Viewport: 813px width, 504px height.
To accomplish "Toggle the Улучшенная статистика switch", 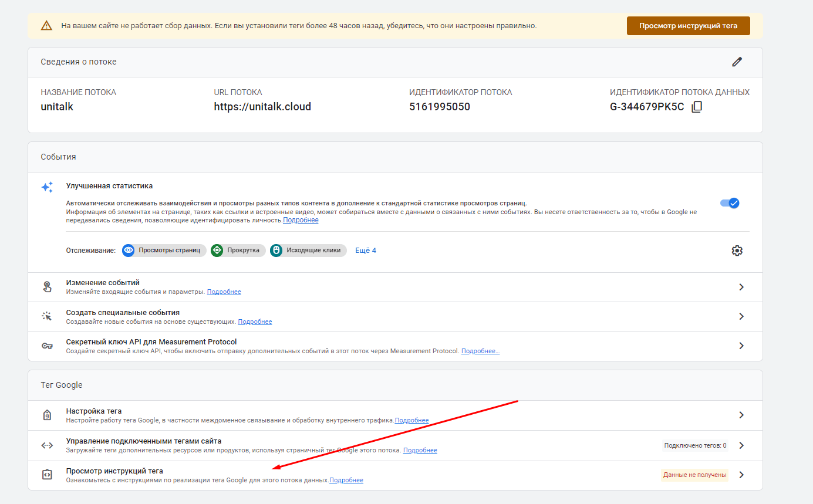I will click(730, 203).
